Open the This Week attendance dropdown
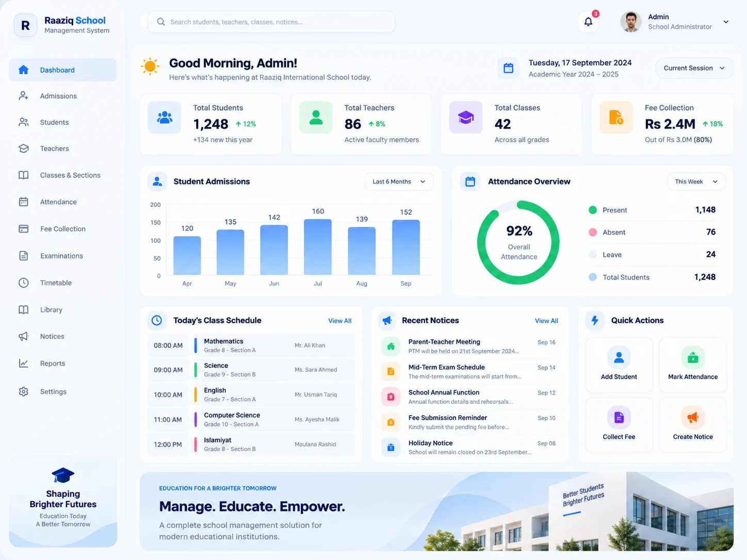Viewport: 747px width, 560px height. tap(696, 182)
